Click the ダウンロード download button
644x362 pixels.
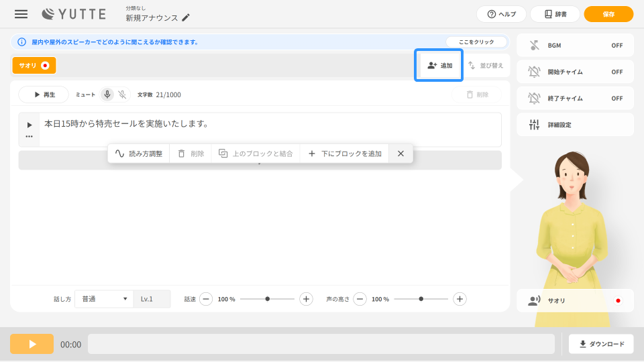point(601,344)
